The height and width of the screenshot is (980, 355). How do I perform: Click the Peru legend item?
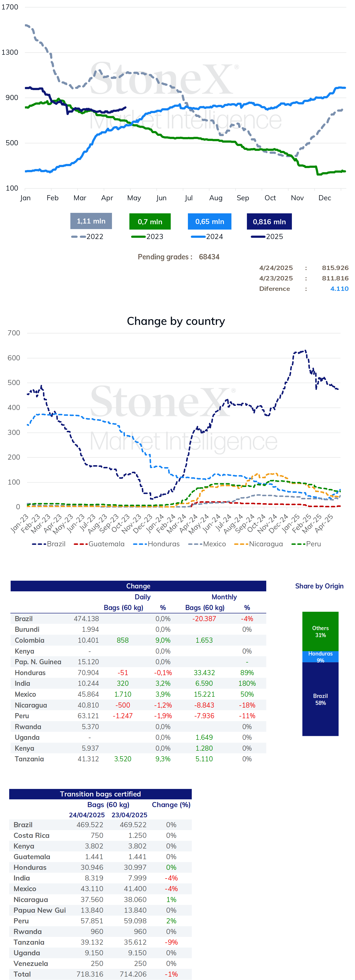pos(306,544)
